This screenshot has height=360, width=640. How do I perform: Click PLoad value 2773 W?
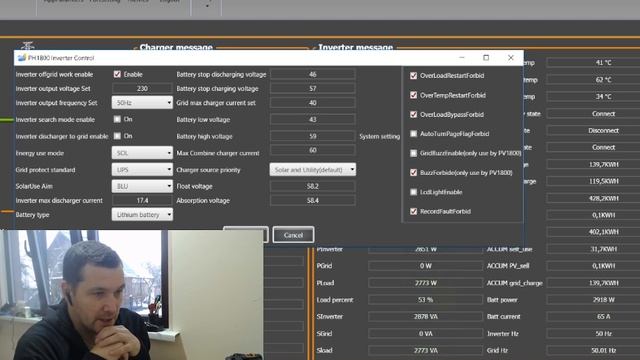coord(425,283)
